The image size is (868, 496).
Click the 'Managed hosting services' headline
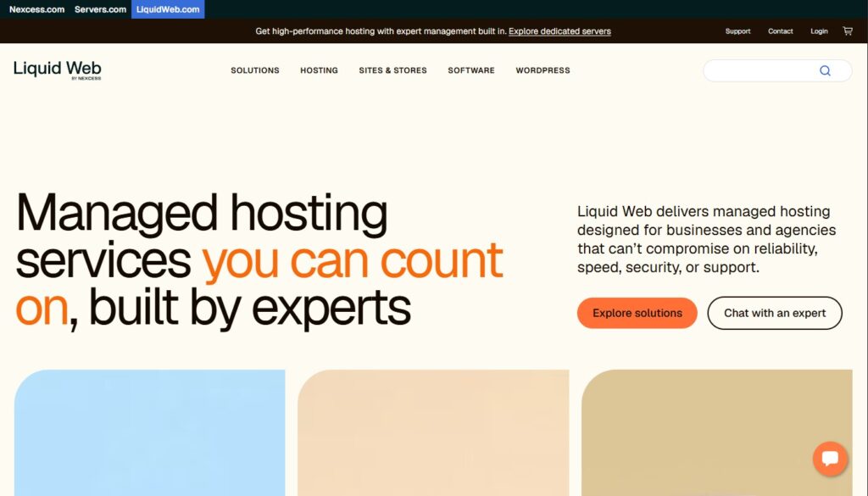[259, 260]
